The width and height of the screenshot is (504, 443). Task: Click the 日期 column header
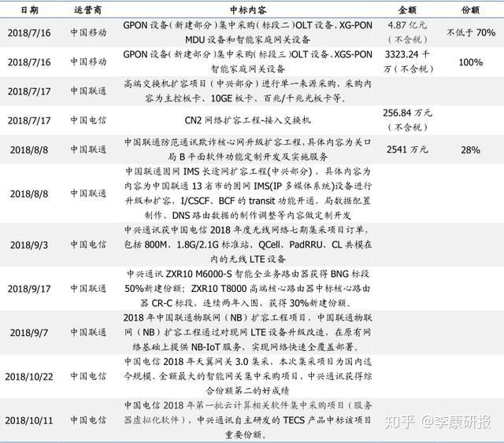pos(30,10)
